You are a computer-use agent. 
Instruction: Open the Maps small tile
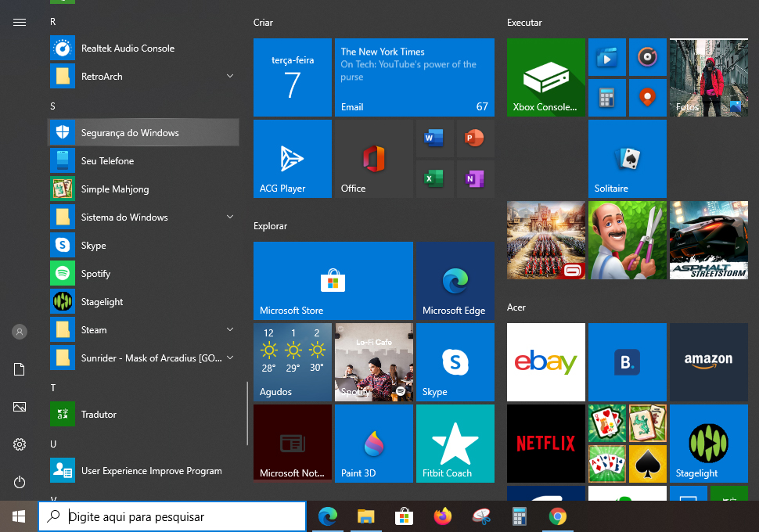coord(648,98)
